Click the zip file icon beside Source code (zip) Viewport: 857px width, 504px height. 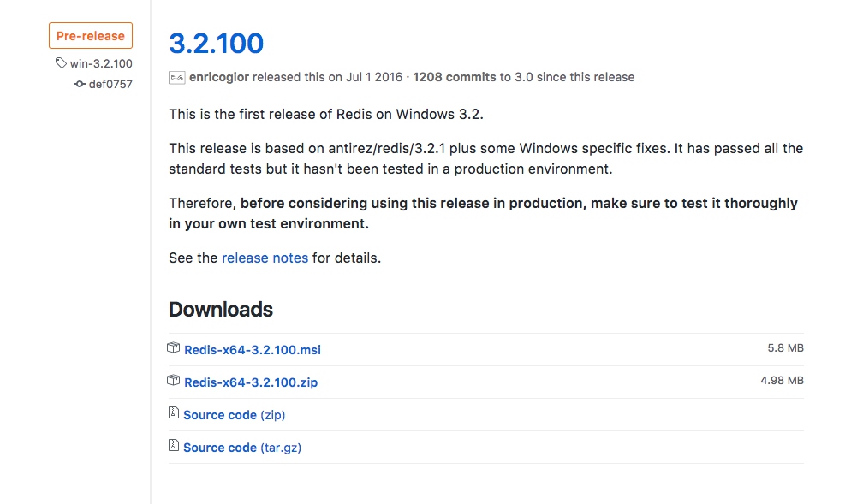[173, 412]
